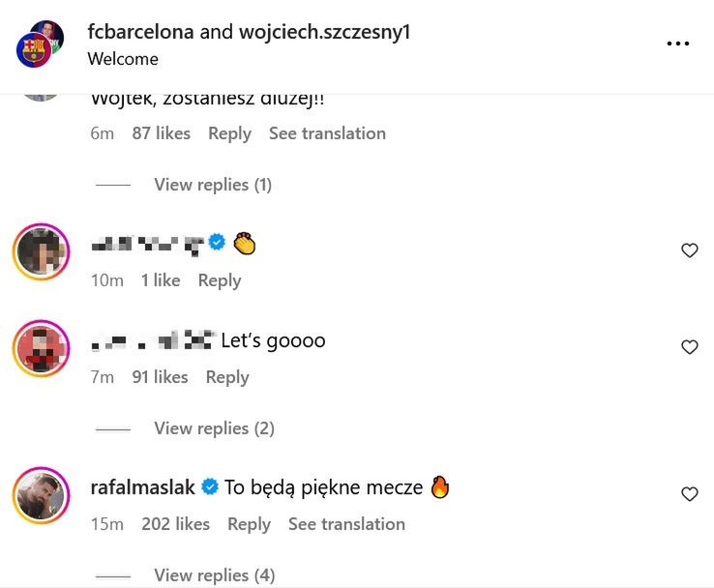714x588 pixels.
Task: Open the three-dot more options menu
Action: (x=678, y=44)
